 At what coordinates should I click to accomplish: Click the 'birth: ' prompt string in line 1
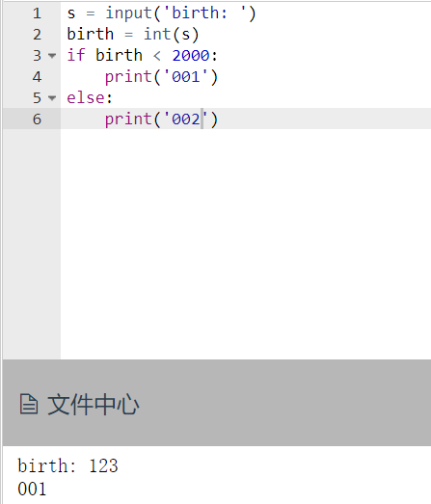pyautogui.click(x=205, y=13)
